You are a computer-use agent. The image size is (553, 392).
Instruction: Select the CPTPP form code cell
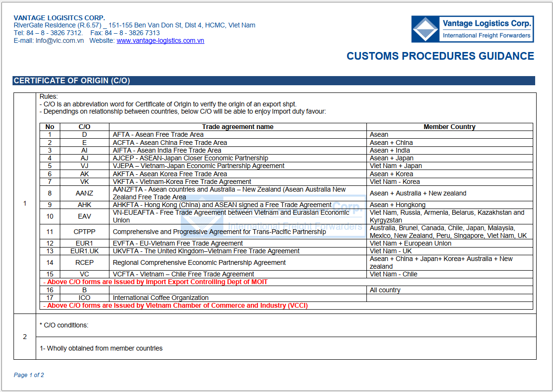point(84,232)
